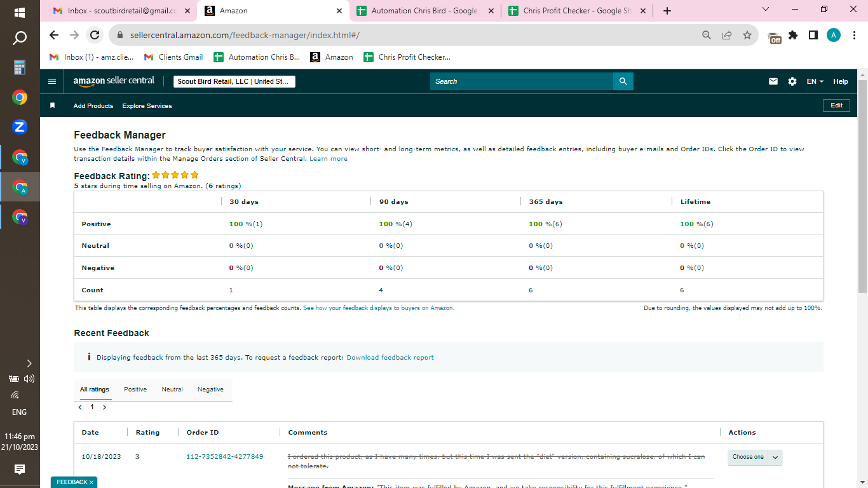Click the teal search magnifier button
Screen dimensions: 868x488
623,81
